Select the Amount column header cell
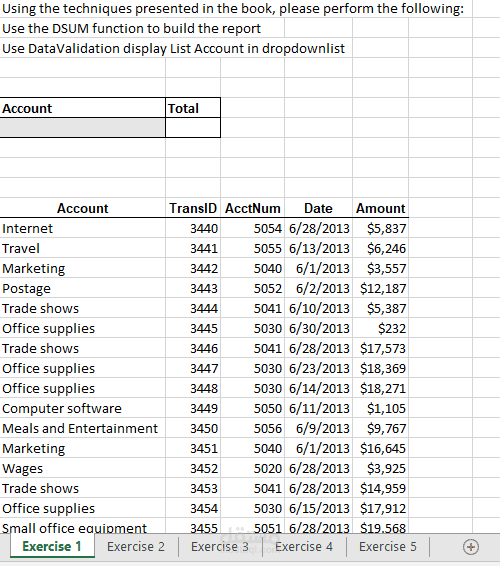The image size is (500, 566). point(381,208)
